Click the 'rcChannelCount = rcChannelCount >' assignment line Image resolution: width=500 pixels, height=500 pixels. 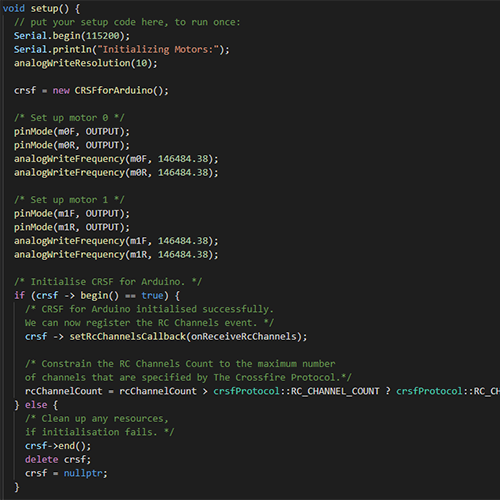[262, 391]
